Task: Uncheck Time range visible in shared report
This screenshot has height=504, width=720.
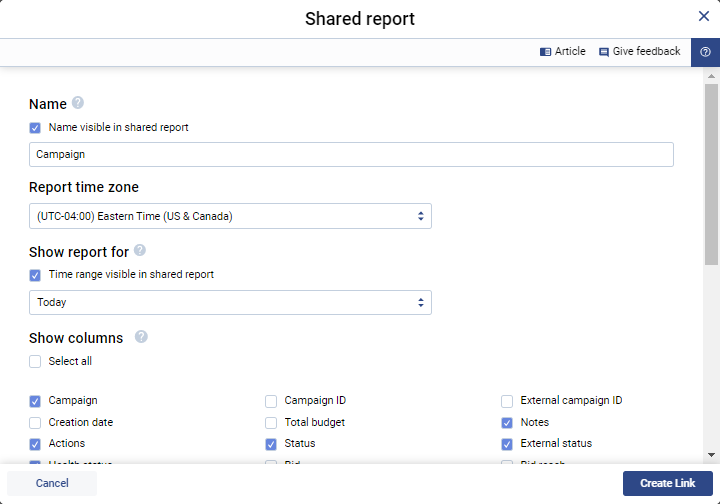Action: pyautogui.click(x=35, y=275)
